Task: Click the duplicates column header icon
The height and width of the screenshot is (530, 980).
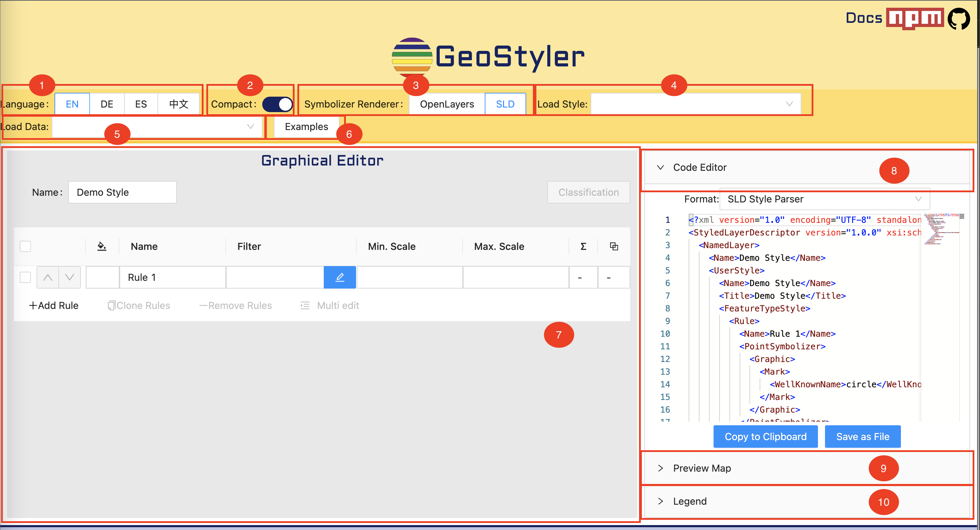Action: 614,246
